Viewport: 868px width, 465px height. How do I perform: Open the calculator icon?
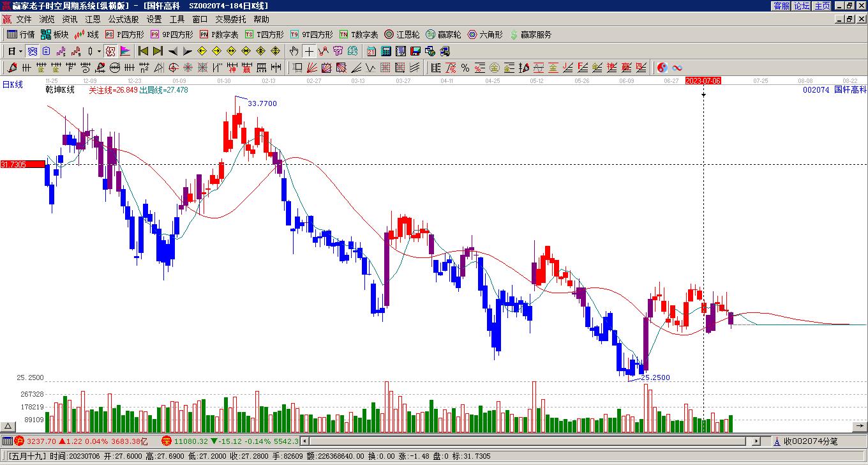(386, 51)
